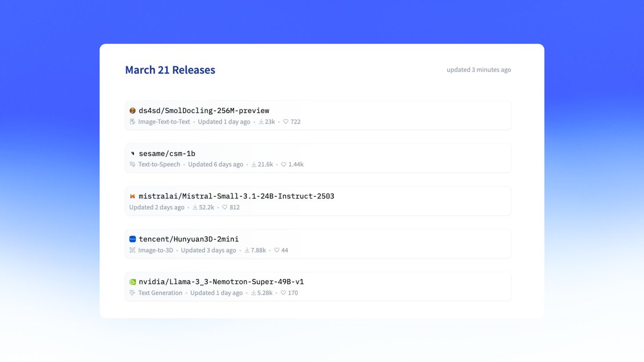This screenshot has height=362, width=644.
Task: Click the heart icon beside 1.44k
Action: 284,165
